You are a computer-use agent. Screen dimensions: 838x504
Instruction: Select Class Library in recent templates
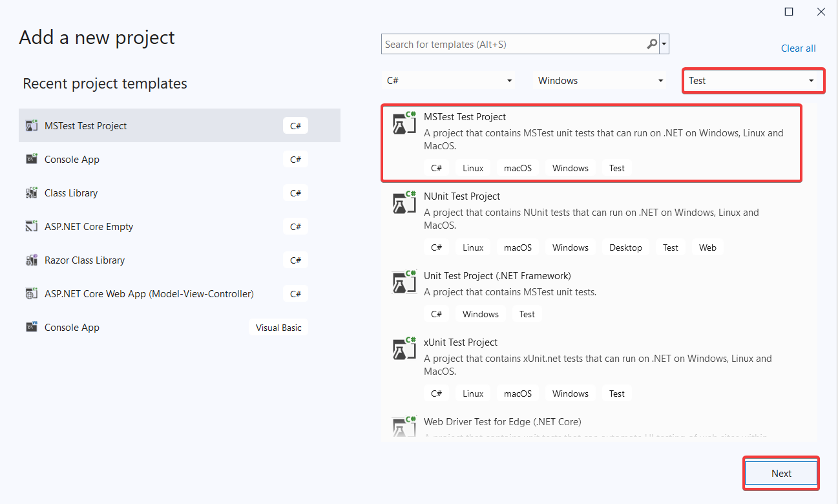[x=180, y=193]
